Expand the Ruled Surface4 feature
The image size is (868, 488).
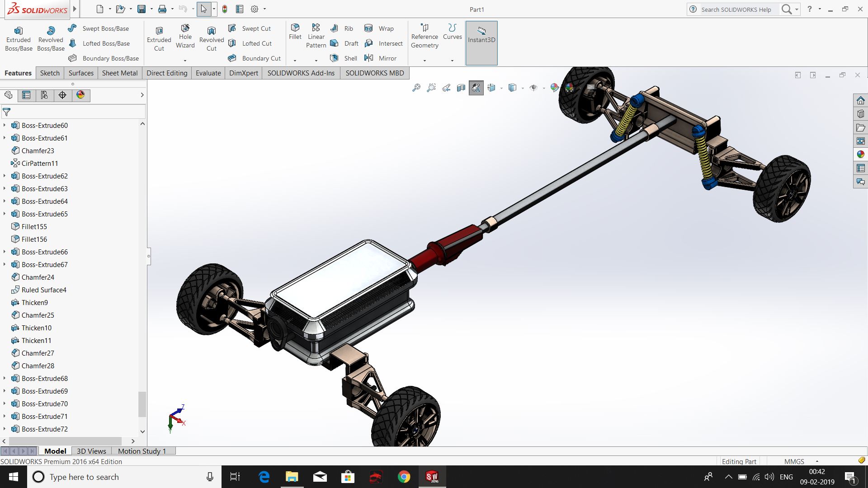click(x=4, y=290)
